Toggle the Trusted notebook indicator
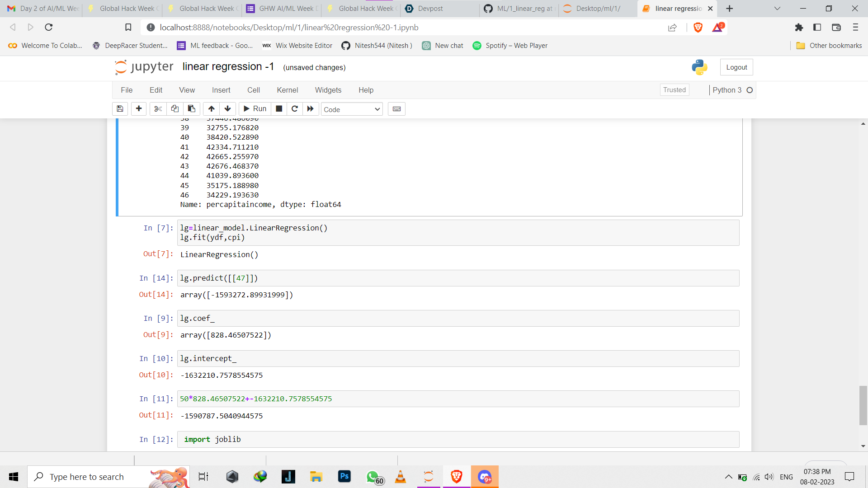 674,90
